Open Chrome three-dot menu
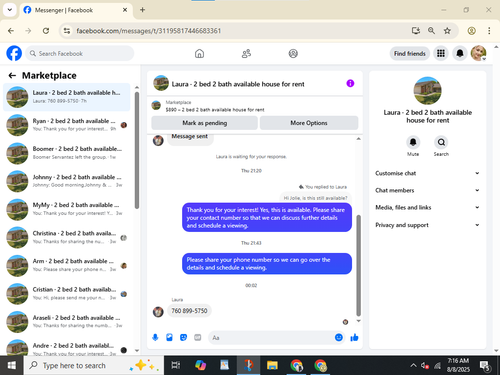 coord(489,31)
